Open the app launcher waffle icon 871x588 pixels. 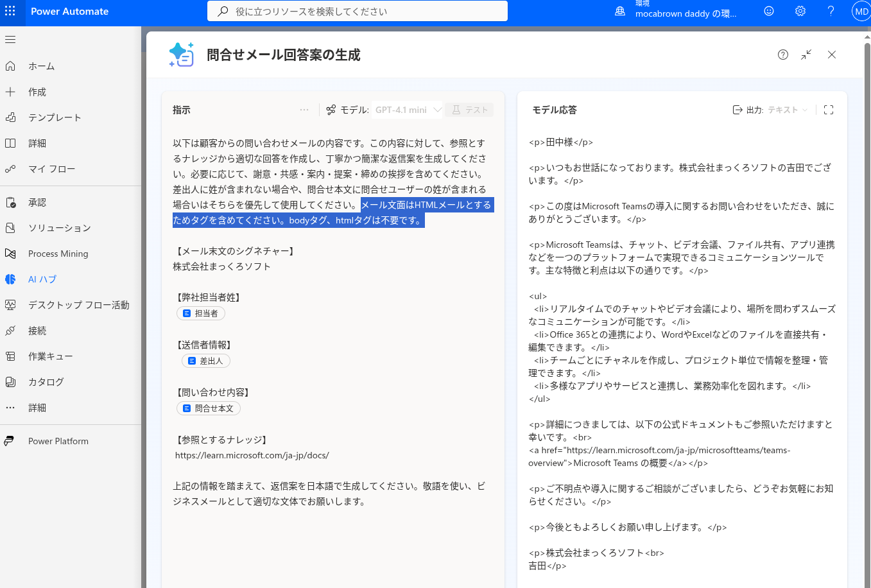coord(10,12)
